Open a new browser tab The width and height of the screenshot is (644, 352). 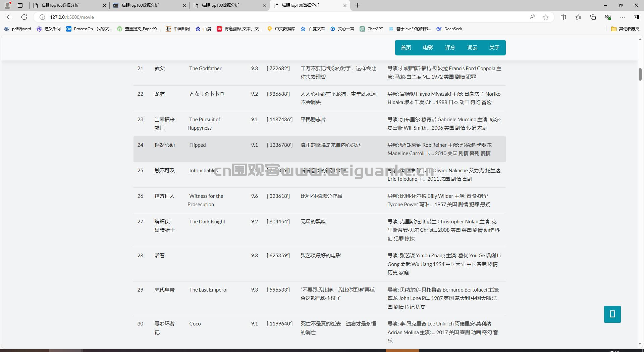point(358,5)
